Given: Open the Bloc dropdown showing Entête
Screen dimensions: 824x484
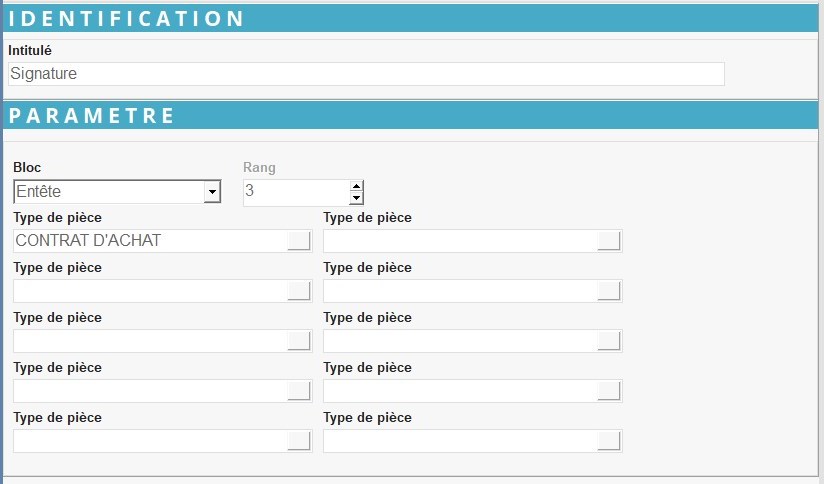Looking at the screenshot, I should tap(211, 192).
